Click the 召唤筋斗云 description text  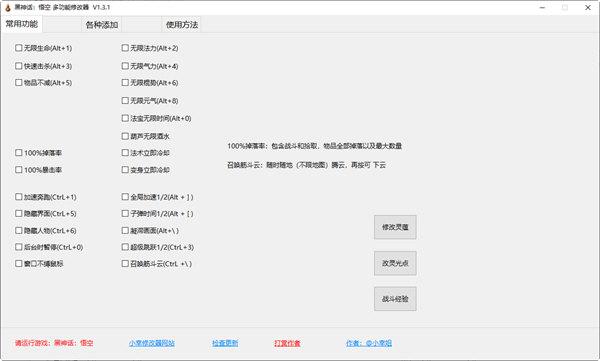tap(307, 165)
